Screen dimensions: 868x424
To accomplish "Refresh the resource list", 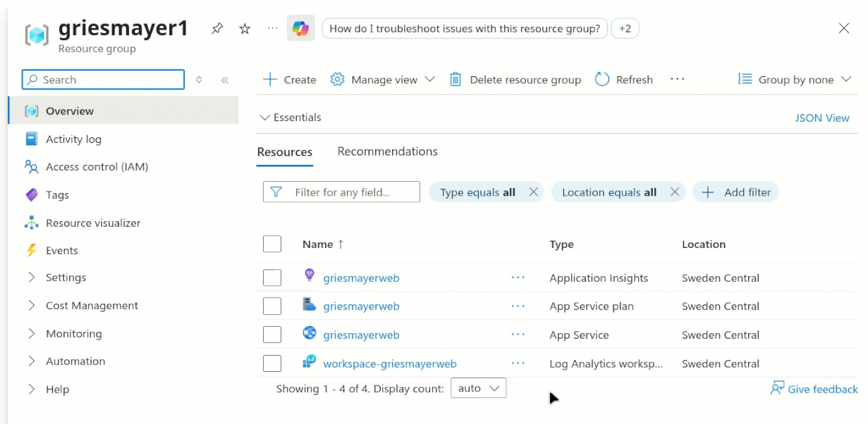I will click(624, 80).
